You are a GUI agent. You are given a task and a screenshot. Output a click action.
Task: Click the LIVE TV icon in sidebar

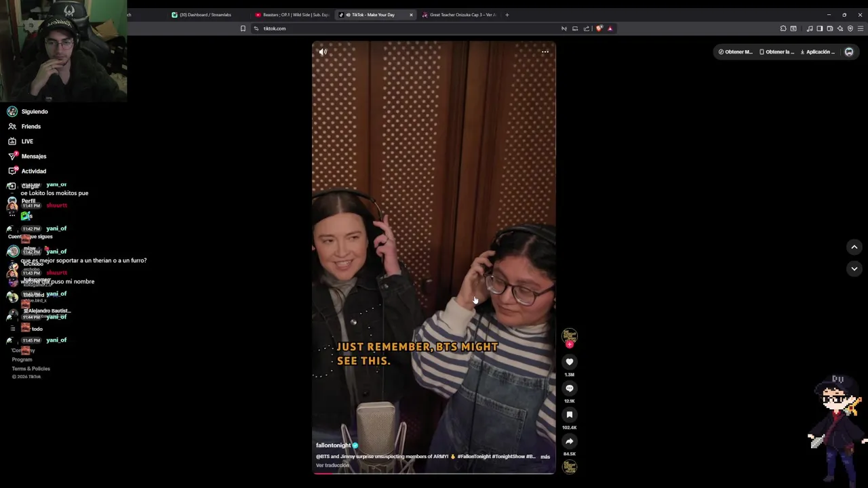[x=12, y=141]
